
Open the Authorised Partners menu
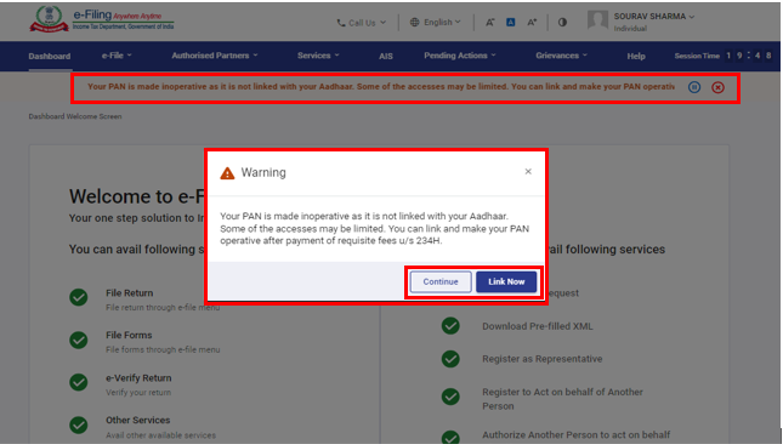click(214, 56)
